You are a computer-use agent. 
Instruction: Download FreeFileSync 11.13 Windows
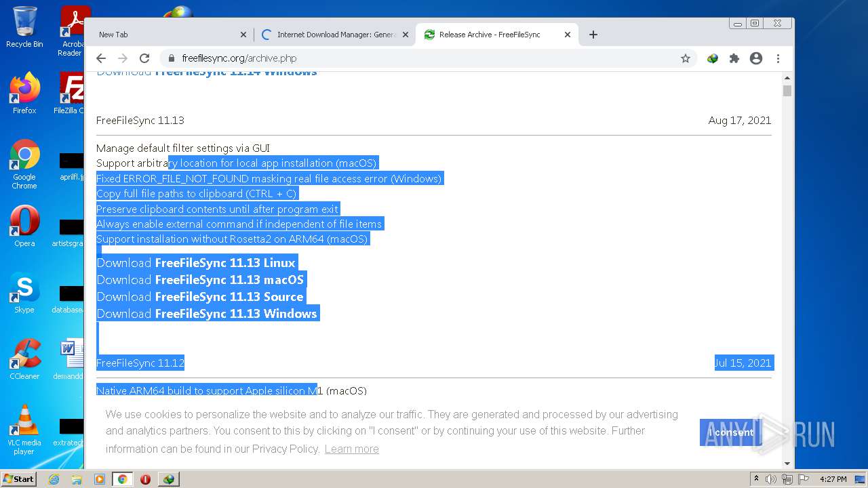click(207, 314)
